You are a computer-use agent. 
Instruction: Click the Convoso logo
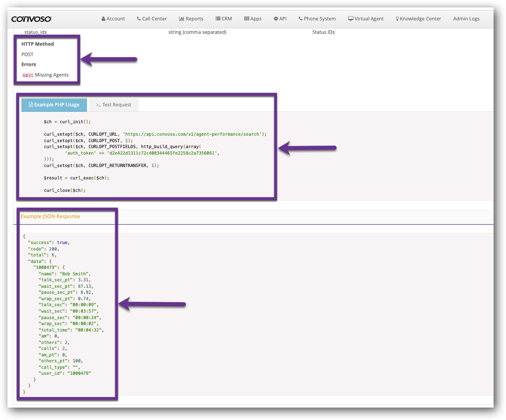31,19
